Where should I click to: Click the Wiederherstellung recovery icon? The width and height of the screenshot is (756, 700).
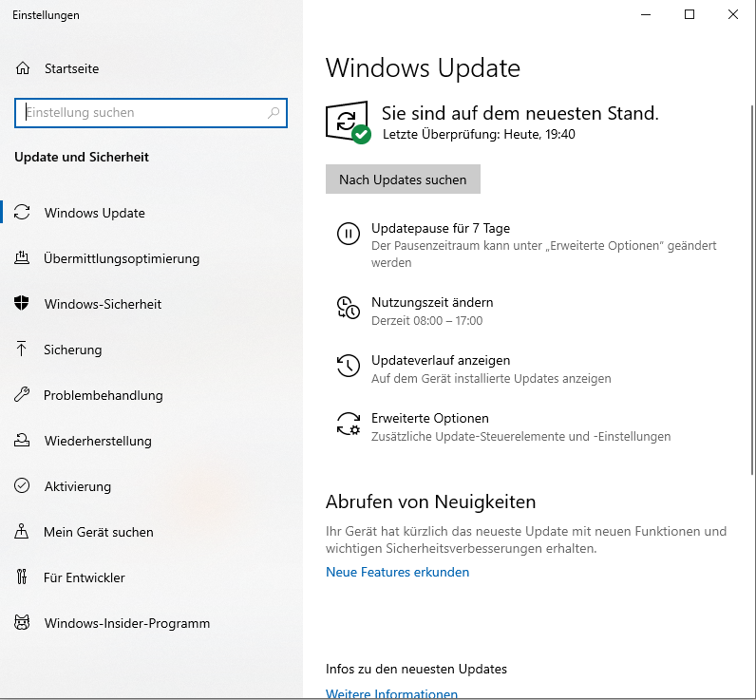click(x=22, y=440)
